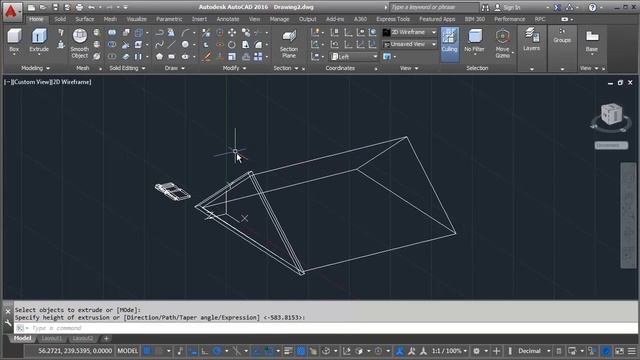Click the Undo arrow icon
Screen dimensions: 640x360
[91, 7]
